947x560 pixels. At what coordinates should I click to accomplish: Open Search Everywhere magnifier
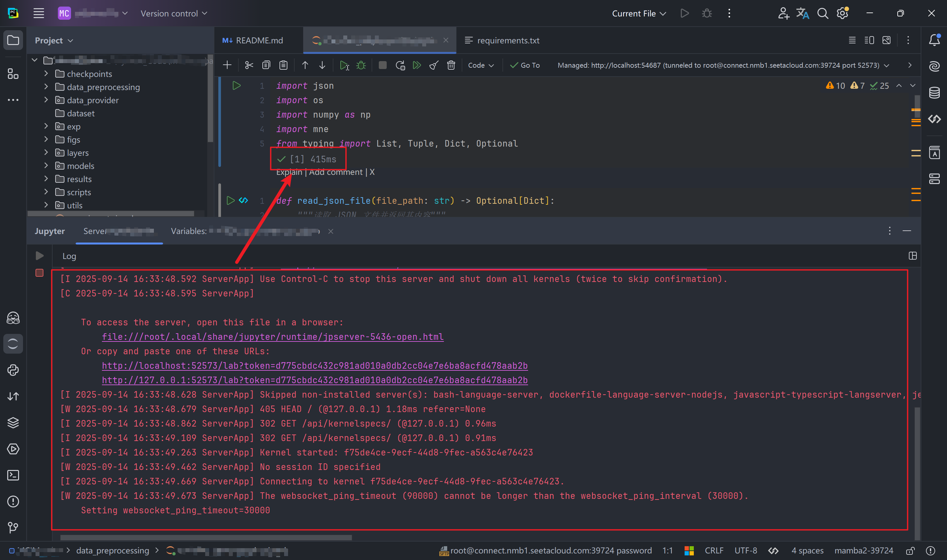[x=822, y=13]
